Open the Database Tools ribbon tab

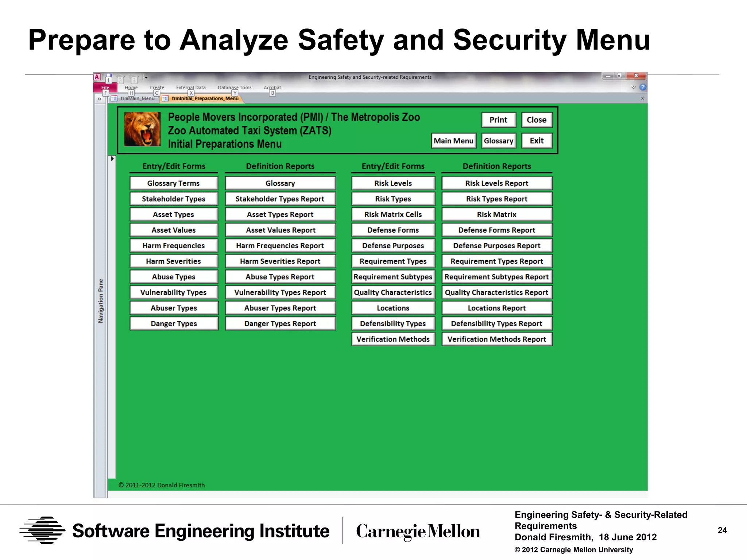tap(235, 87)
